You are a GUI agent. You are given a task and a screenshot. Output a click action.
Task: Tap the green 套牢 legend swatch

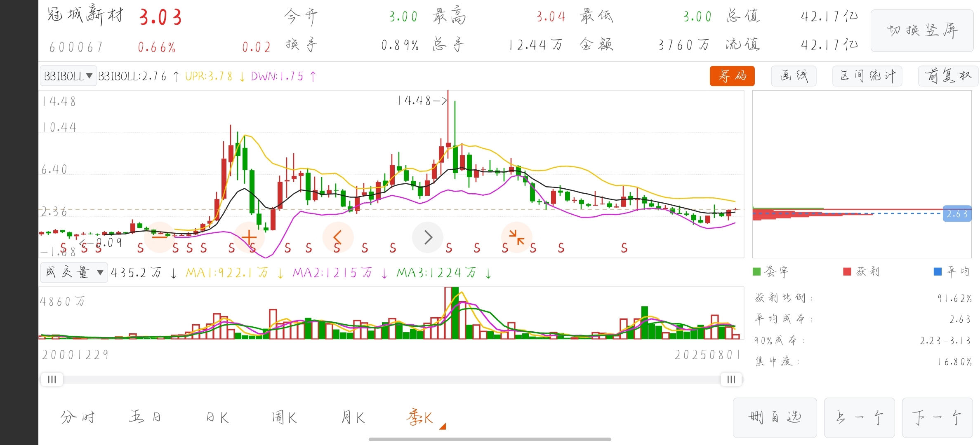tap(756, 272)
